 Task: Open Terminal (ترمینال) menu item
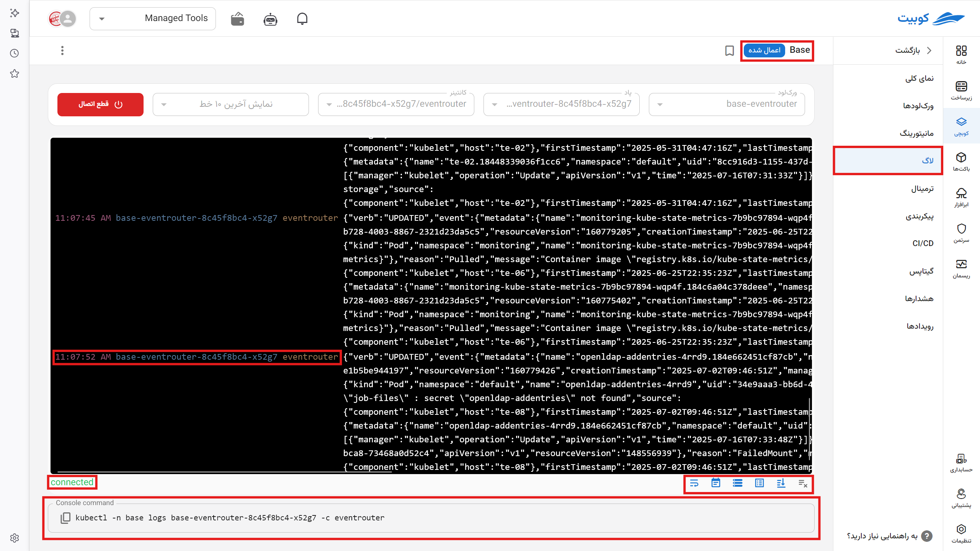[888, 189]
